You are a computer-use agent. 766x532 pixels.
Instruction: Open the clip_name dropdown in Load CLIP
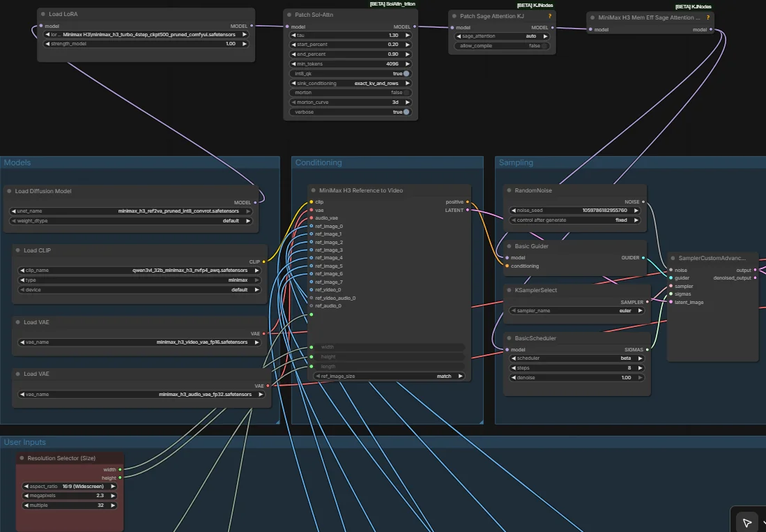(139, 270)
